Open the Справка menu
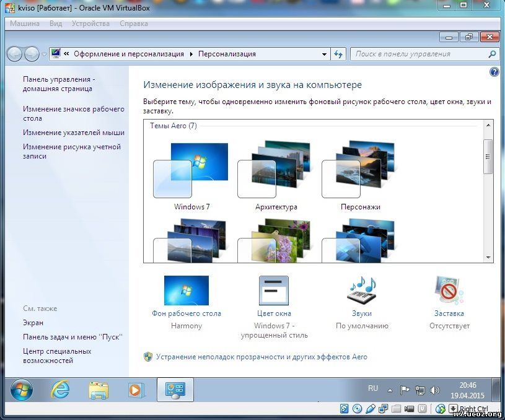 [134, 24]
